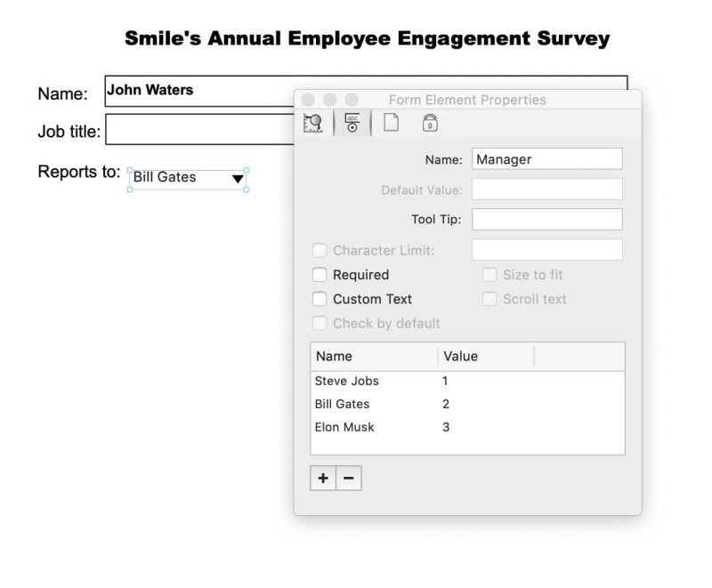Screen dimensions: 712x588
Task: Open the Reports to dropdown arrow
Action: point(238,179)
